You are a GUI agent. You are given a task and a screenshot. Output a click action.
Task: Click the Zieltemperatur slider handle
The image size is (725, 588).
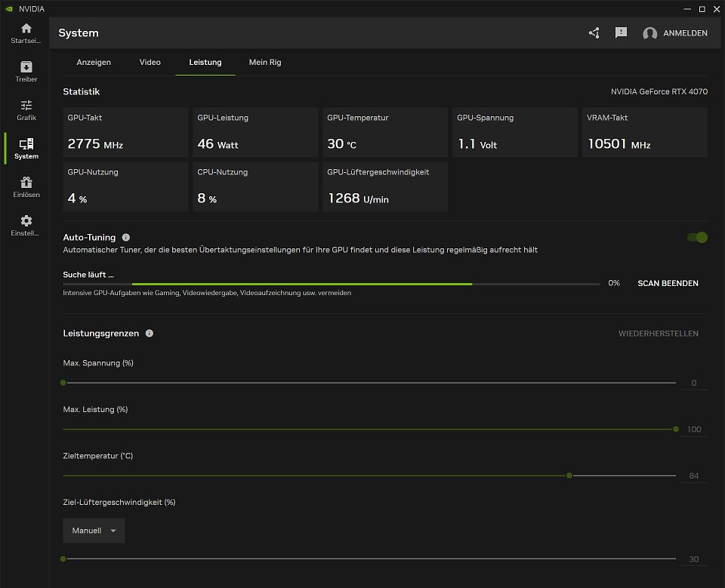[x=569, y=476]
